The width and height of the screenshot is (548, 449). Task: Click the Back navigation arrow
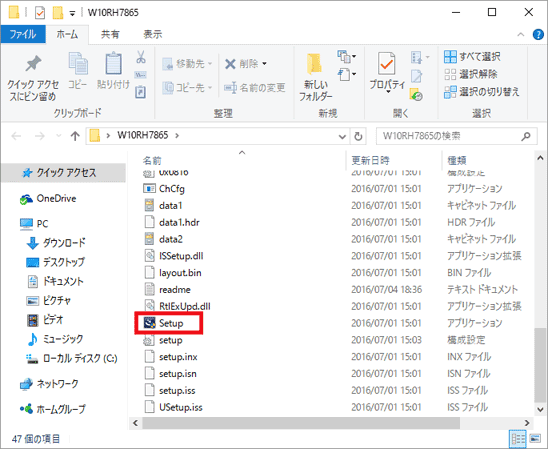[16, 136]
